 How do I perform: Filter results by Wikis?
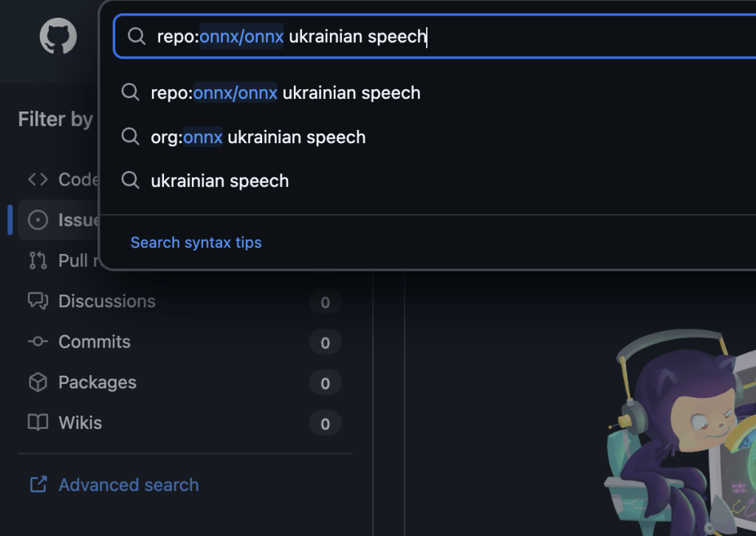pyautogui.click(x=80, y=423)
